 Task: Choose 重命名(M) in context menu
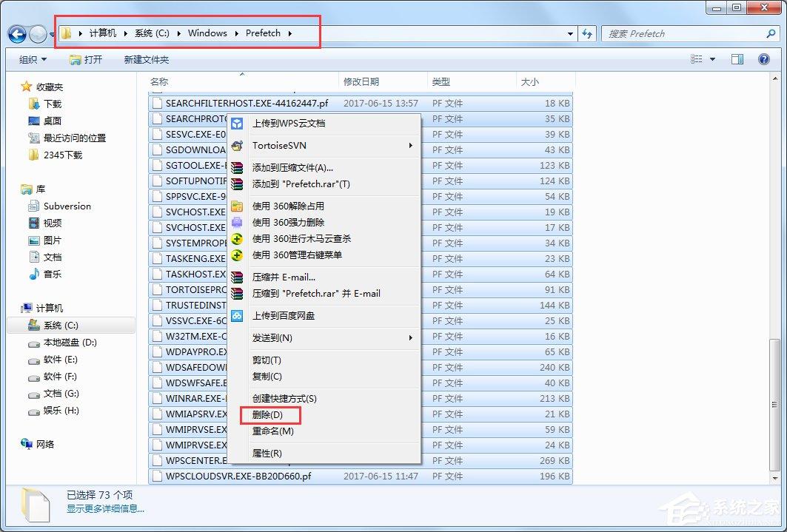pyautogui.click(x=325, y=431)
